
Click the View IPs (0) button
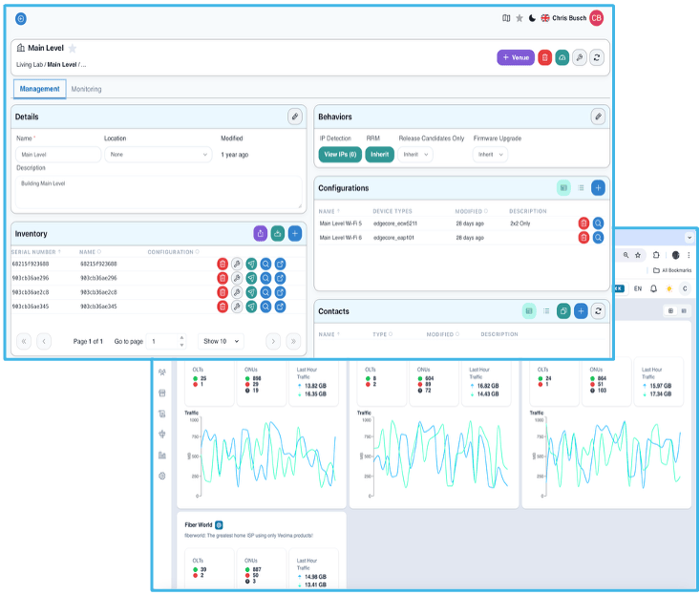tap(339, 154)
